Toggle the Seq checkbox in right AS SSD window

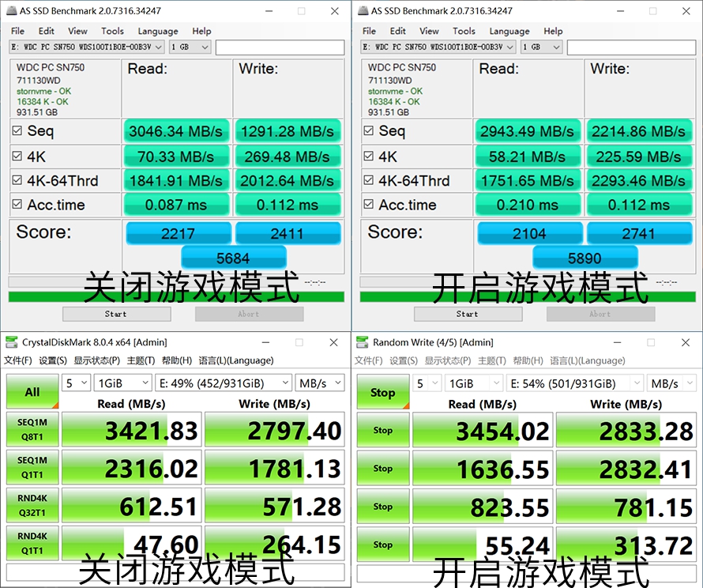coord(368,130)
